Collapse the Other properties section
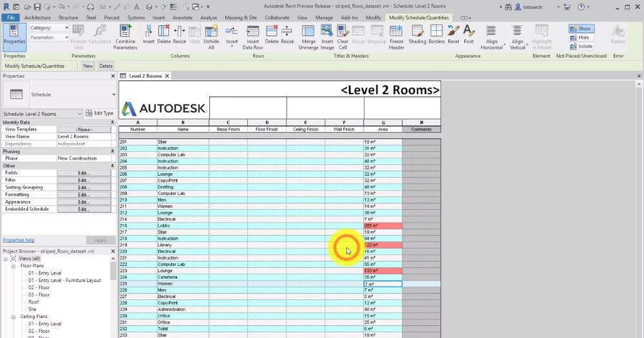This screenshot has width=644, height=338. click(112, 165)
